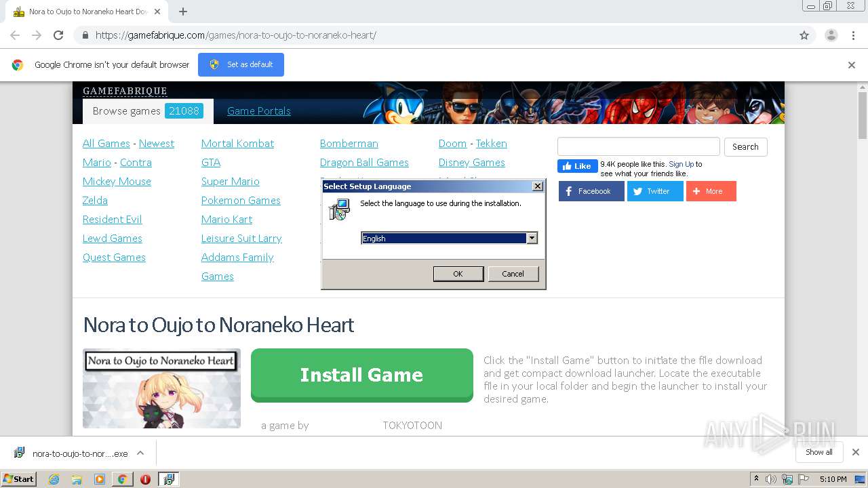Click OK in Select Setup Language

(458, 274)
